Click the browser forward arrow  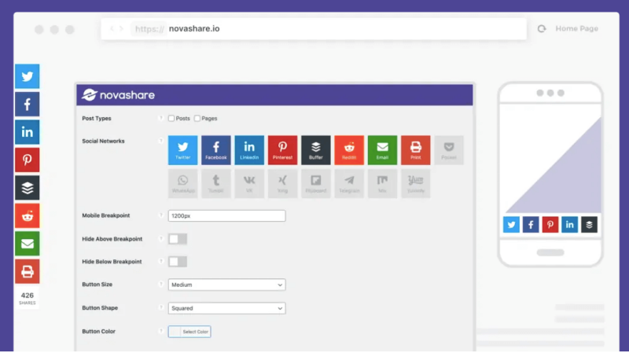[x=122, y=29]
